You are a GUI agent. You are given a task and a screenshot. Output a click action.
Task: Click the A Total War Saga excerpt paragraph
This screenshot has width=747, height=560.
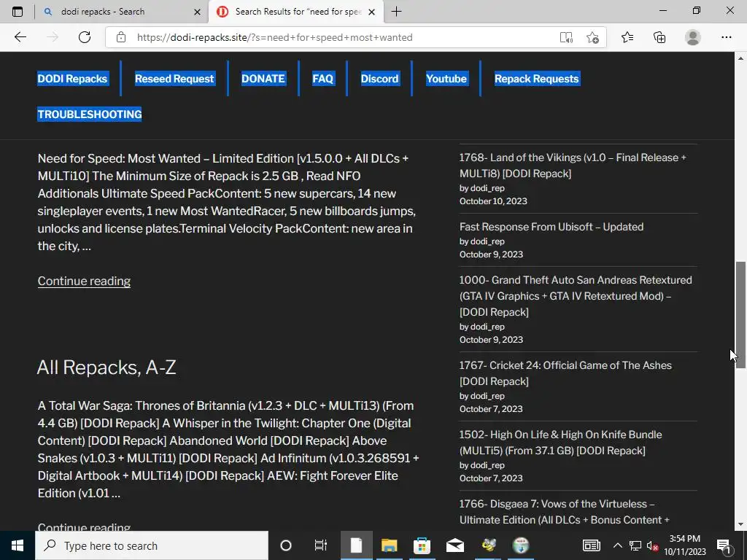pyautogui.click(x=228, y=449)
